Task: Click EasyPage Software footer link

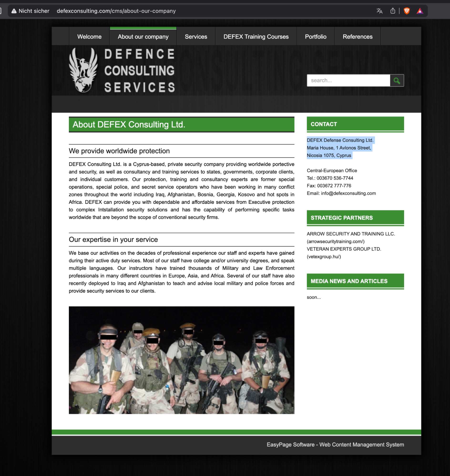Action: click(335, 445)
